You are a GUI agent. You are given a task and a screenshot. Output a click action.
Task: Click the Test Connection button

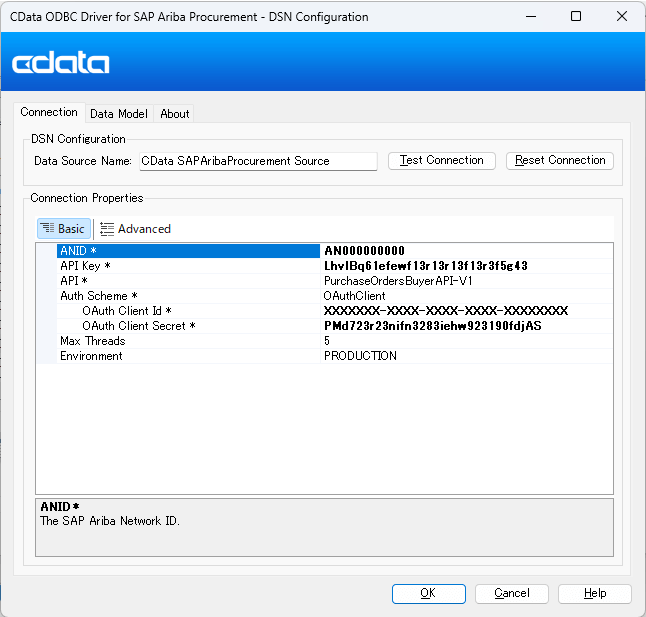pos(442,160)
